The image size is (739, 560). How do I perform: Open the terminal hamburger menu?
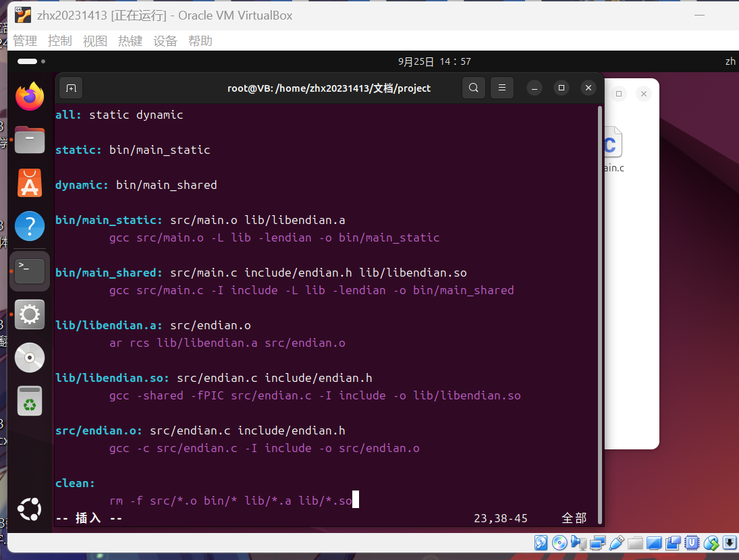(502, 88)
